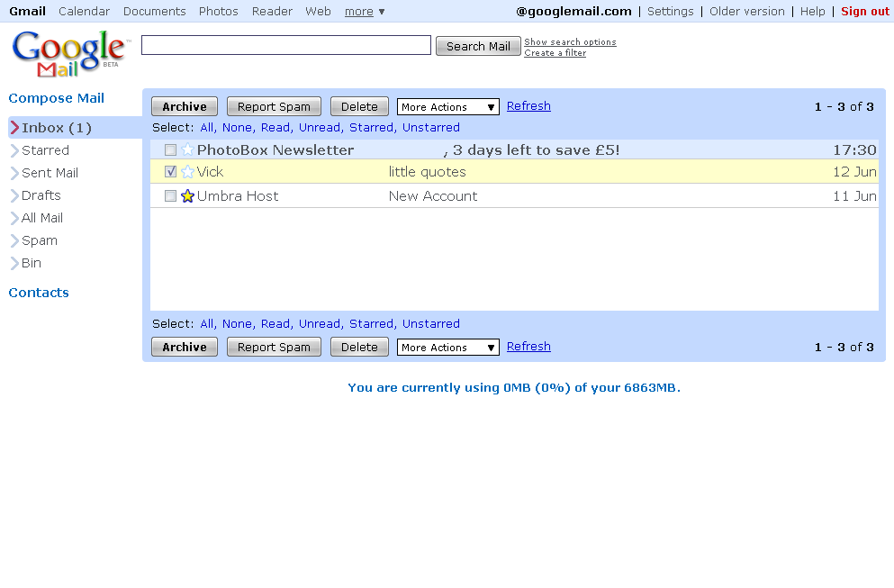Select Read in bottom Select row

[x=276, y=323]
